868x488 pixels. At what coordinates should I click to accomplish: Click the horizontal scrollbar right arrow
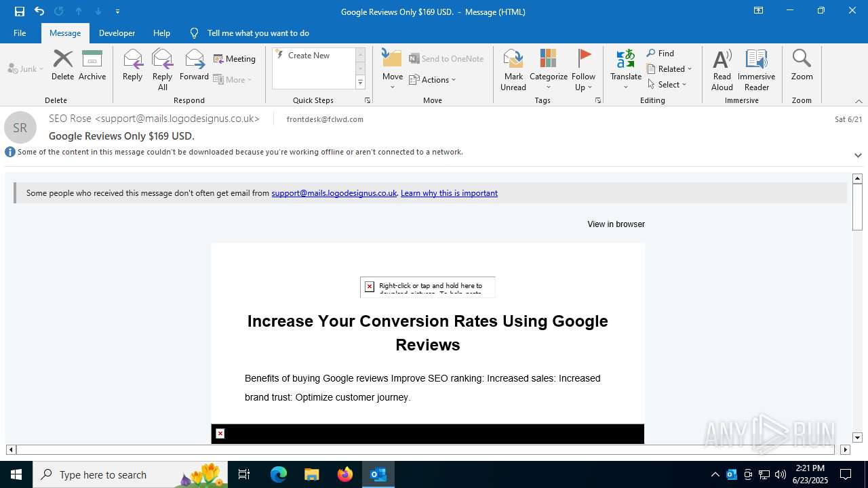click(x=845, y=449)
